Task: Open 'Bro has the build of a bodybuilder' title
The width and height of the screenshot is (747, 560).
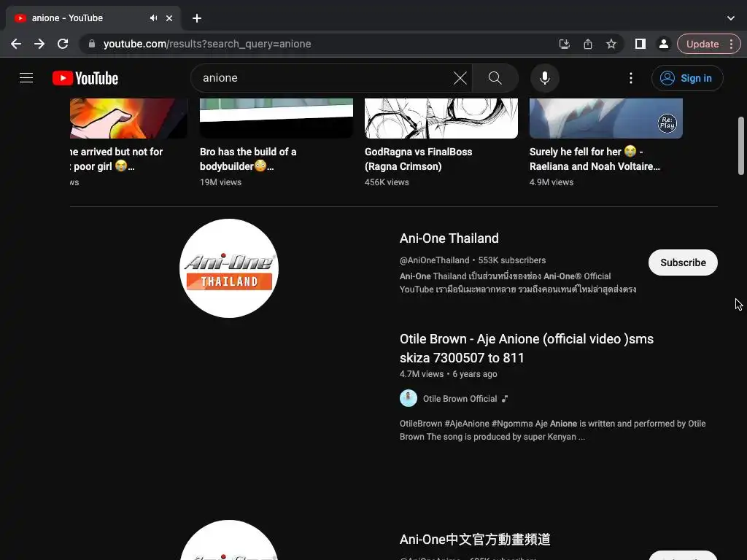Action: point(248,159)
